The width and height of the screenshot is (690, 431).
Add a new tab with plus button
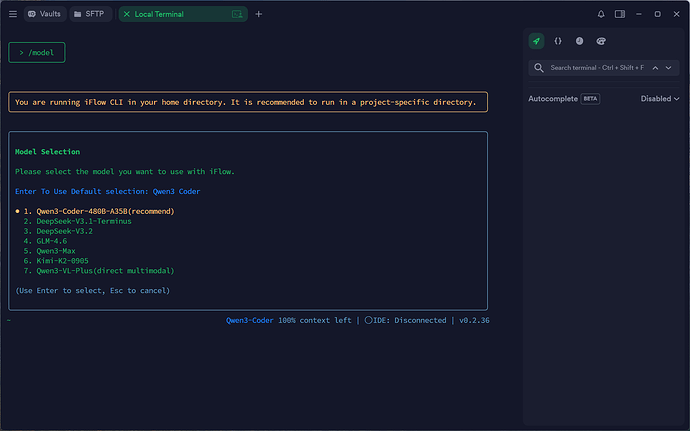tap(259, 14)
